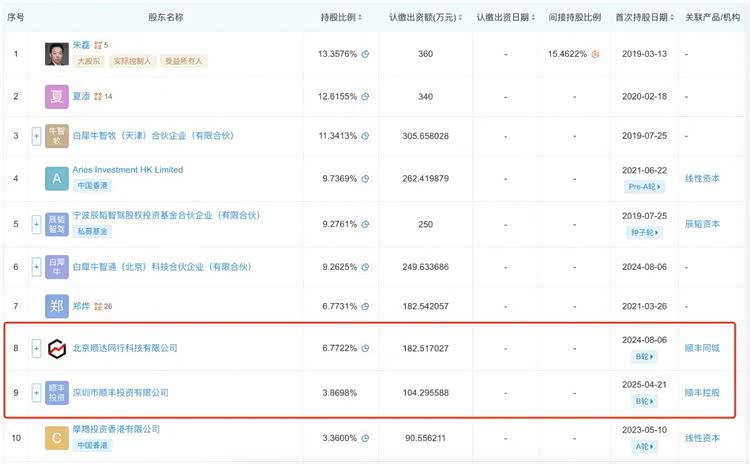
Task: Click equity icon next to 6.7722% holding
Action: [366, 349]
